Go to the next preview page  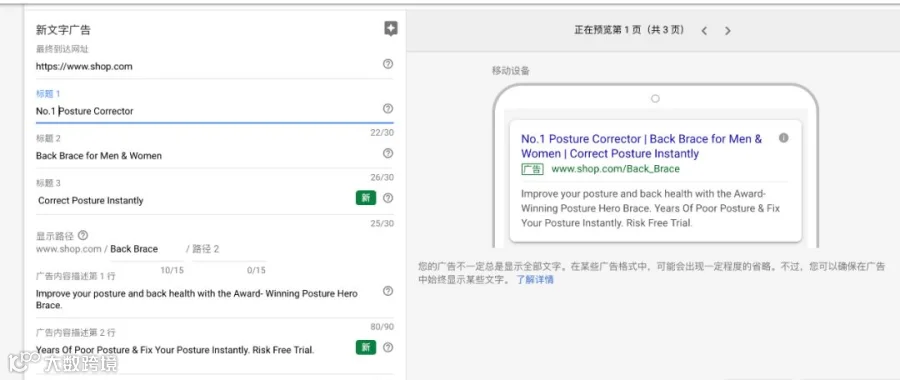727,30
